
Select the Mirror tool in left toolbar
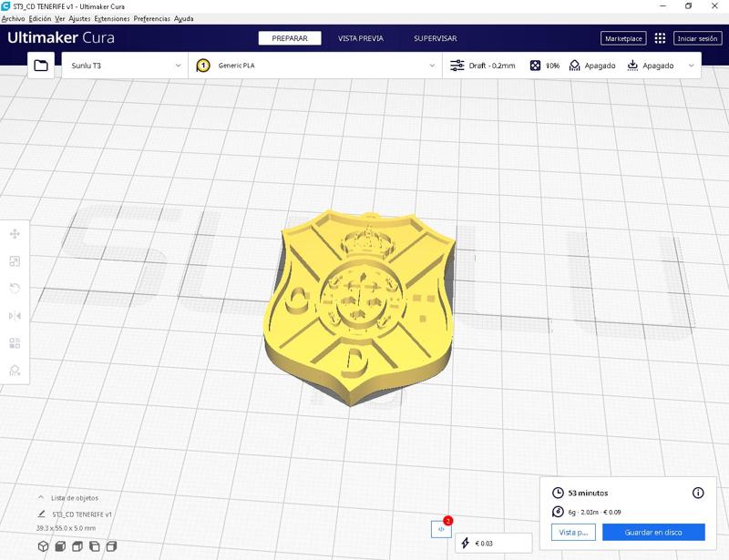coord(15,316)
